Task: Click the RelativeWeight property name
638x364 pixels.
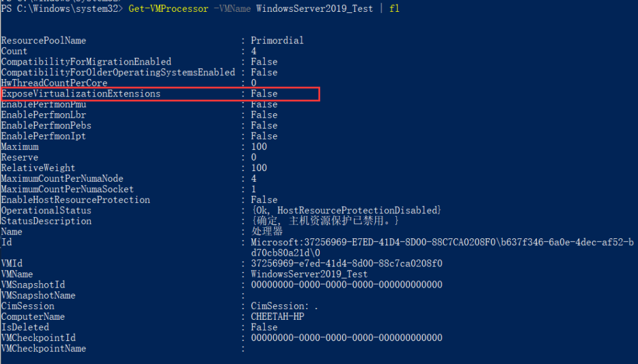Action: tap(38, 168)
